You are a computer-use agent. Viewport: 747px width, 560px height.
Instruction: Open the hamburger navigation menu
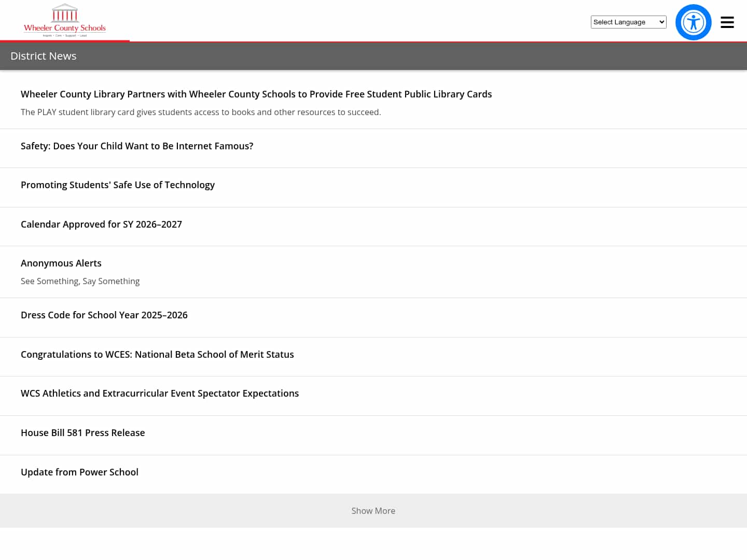click(727, 22)
